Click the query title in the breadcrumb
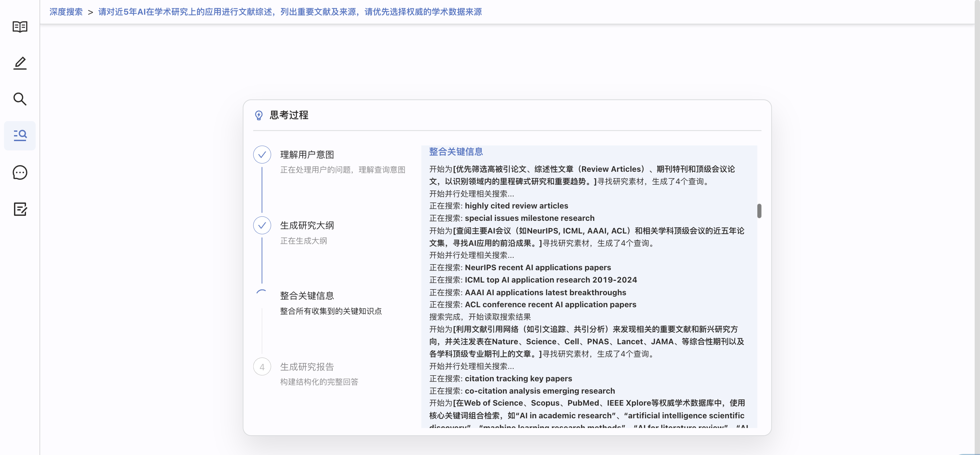Screen dimensions: 980x455 click(290, 12)
